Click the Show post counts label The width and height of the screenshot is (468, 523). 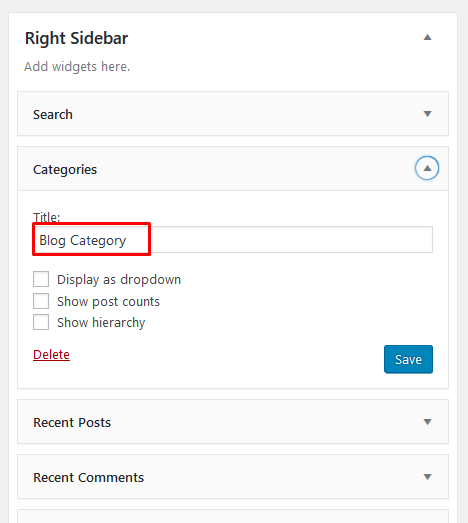click(108, 302)
